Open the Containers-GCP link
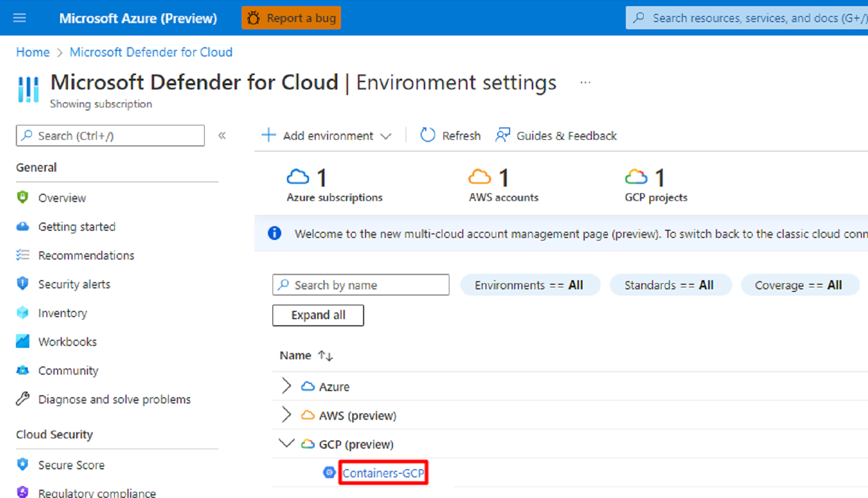This screenshot has height=498, width=868. pyautogui.click(x=383, y=473)
